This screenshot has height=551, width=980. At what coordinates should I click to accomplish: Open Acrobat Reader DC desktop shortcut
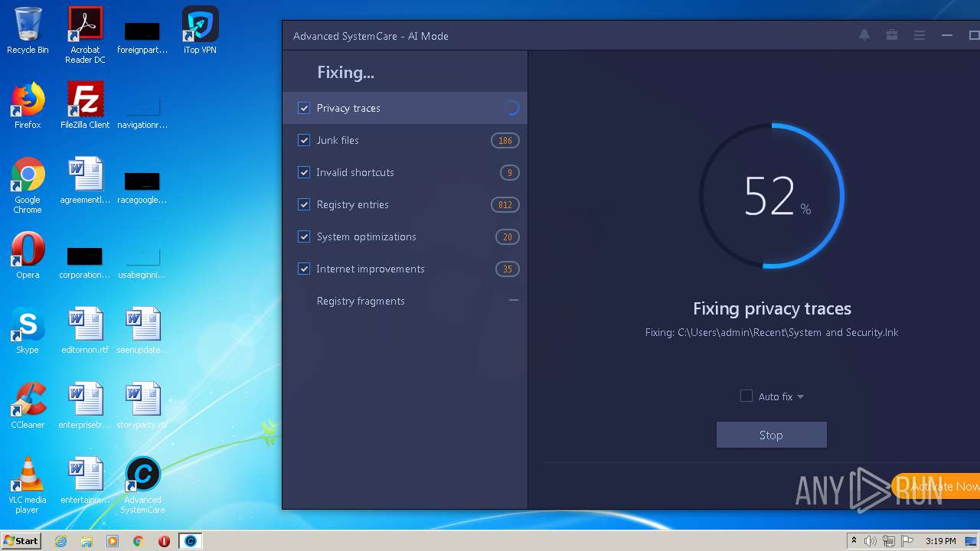point(85,35)
